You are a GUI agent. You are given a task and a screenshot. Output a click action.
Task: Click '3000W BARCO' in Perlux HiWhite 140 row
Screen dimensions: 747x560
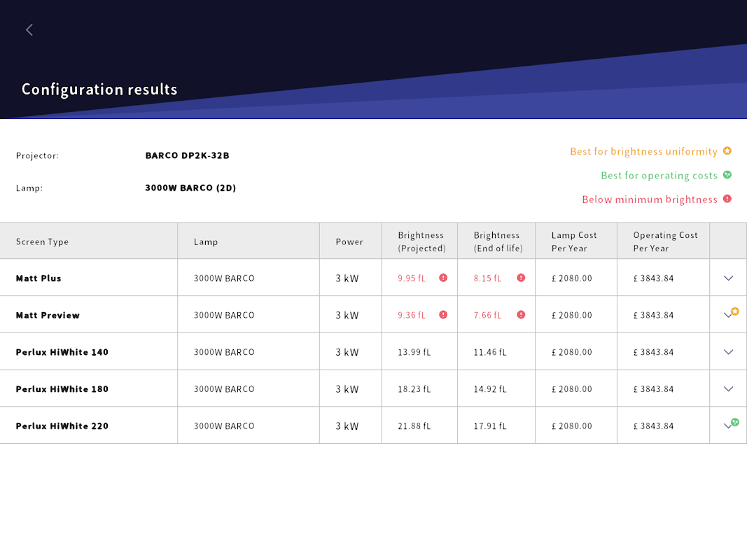tap(224, 352)
